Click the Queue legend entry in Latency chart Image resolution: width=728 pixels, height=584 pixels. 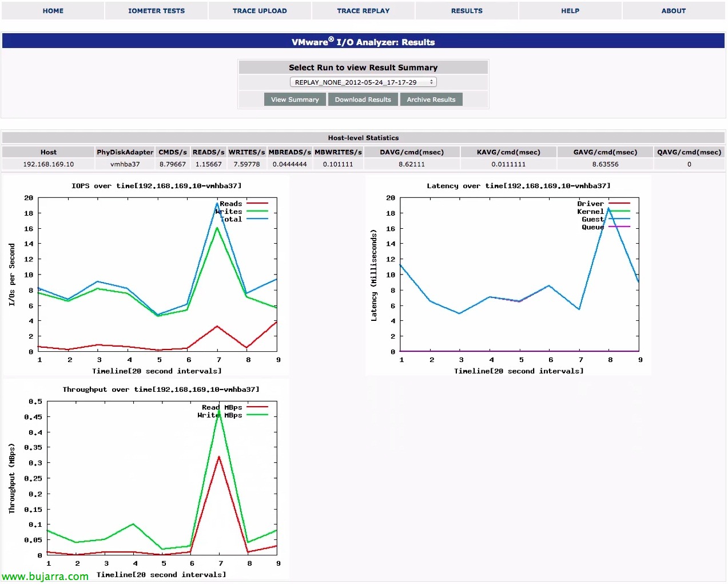coord(606,227)
